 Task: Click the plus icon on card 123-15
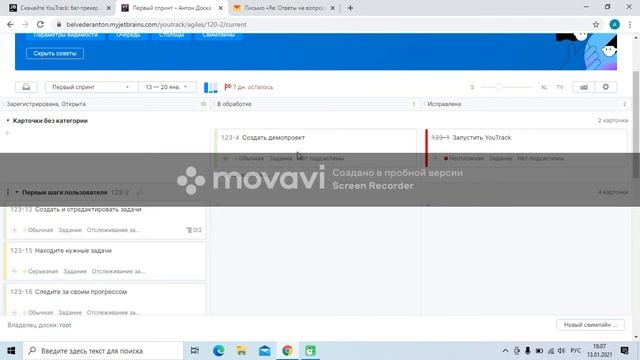click(15, 271)
